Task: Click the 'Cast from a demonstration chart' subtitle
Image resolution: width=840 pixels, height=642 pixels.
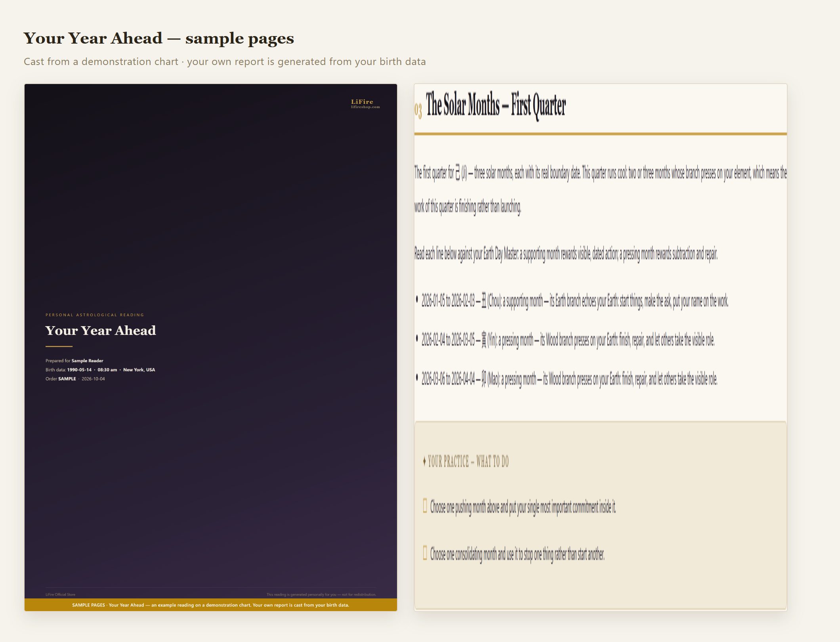Action: [225, 62]
